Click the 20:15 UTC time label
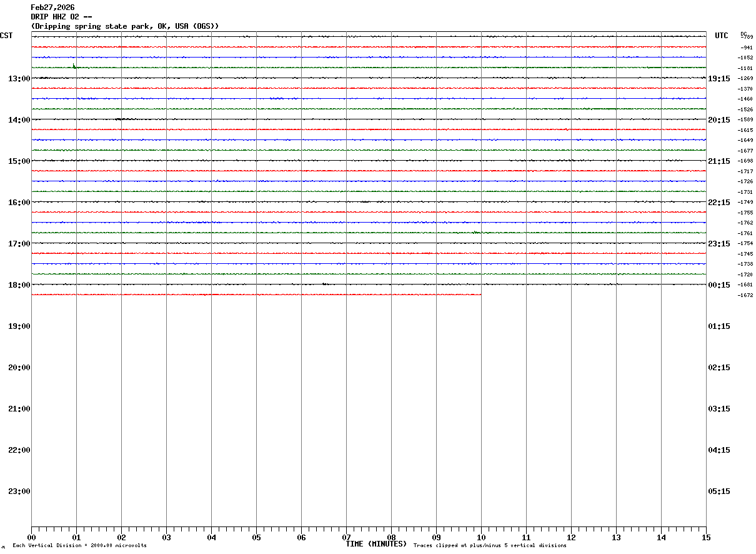 tap(719, 119)
